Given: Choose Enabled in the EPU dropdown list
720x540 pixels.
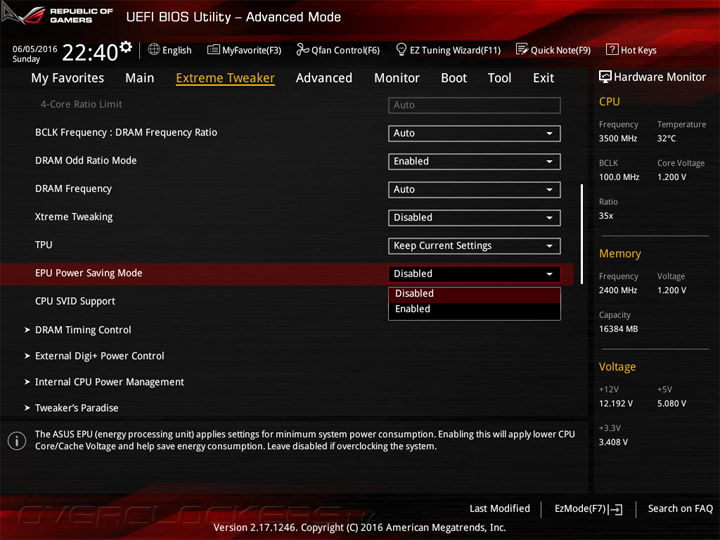Looking at the screenshot, I should [x=474, y=309].
